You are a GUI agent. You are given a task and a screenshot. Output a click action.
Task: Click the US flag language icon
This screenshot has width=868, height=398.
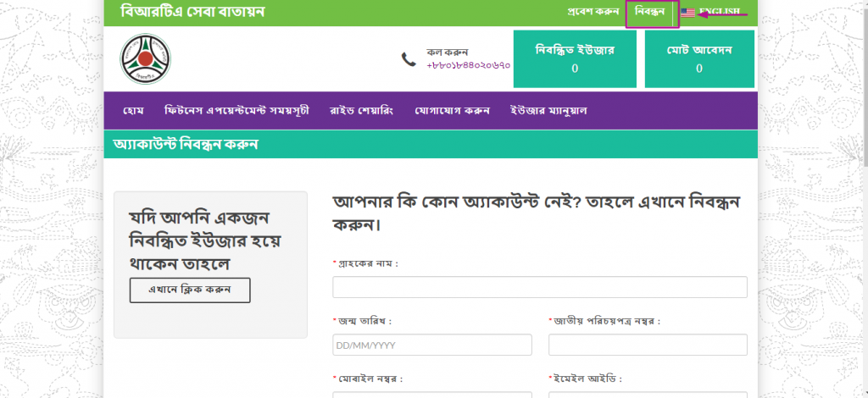(x=687, y=13)
